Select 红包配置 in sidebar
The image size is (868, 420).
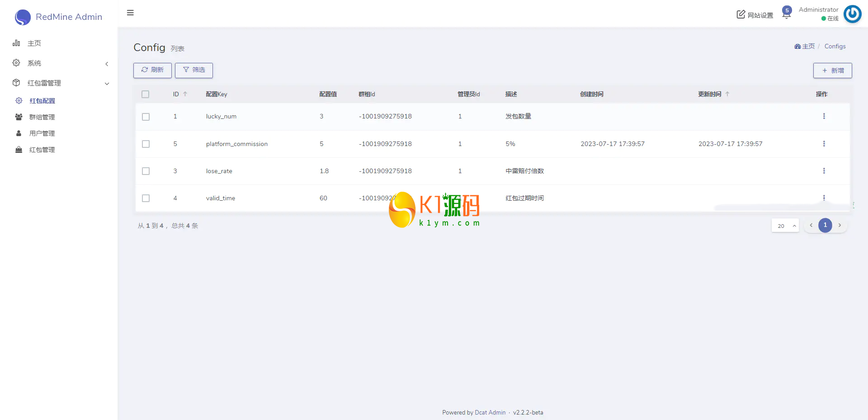[42, 101]
